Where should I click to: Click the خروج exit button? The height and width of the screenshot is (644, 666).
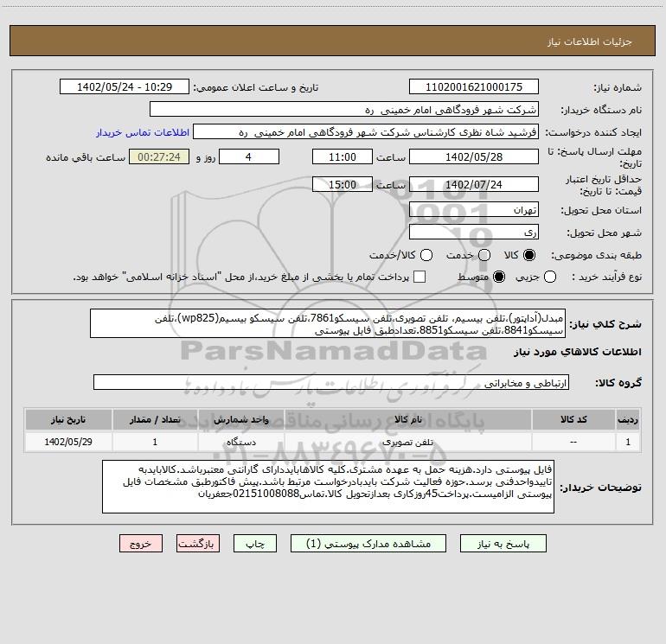141,544
